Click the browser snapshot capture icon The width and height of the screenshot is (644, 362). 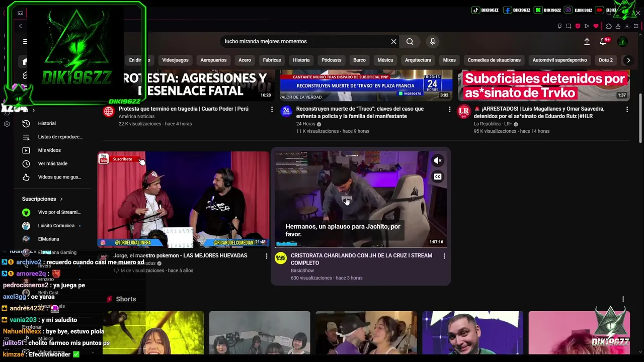[x=569, y=26]
